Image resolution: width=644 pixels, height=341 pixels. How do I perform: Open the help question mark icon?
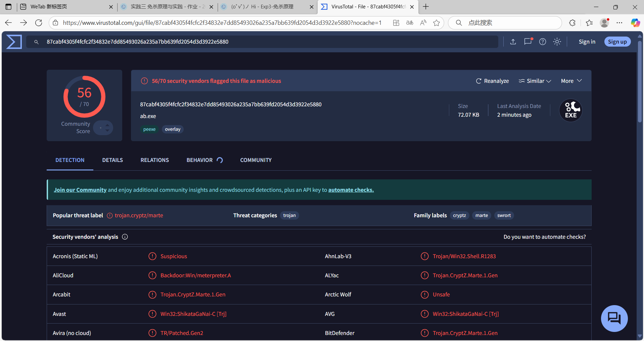point(543,42)
